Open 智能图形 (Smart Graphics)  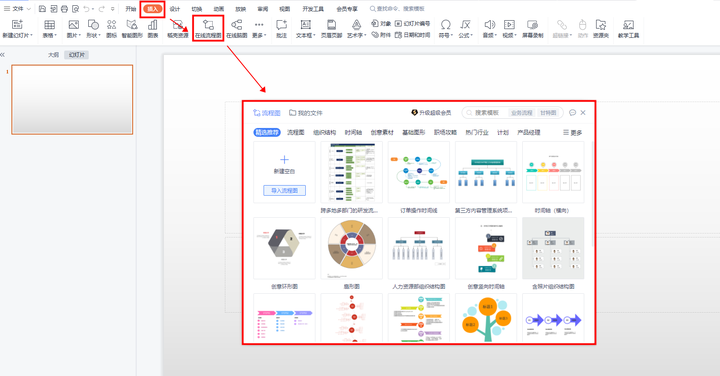[132, 28]
